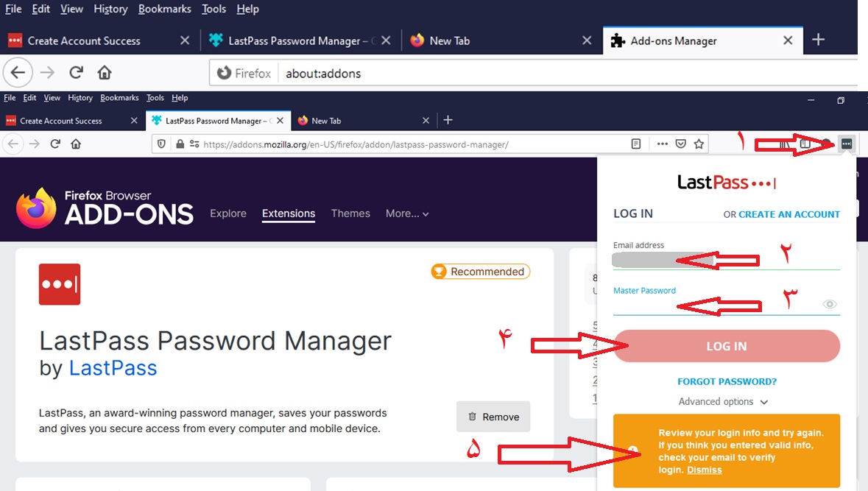
Task: Click tracking protection shield icon
Action: click(x=161, y=144)
